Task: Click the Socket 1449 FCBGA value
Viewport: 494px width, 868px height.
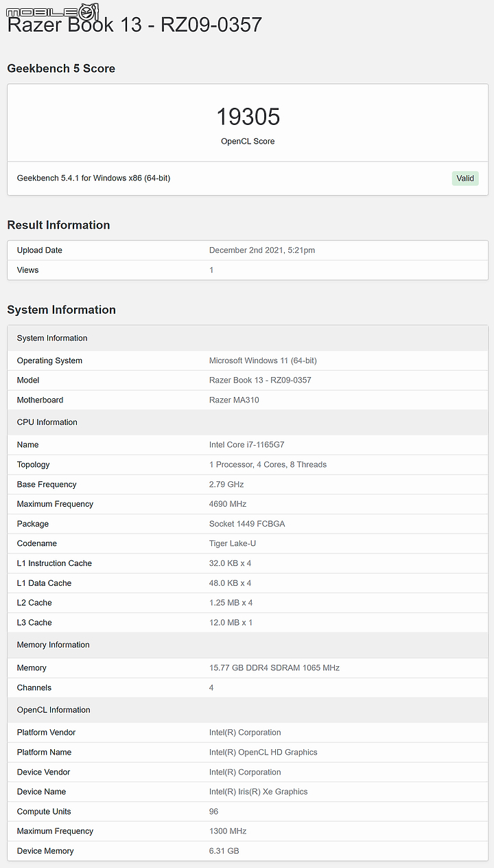Action: click(247, 524)
